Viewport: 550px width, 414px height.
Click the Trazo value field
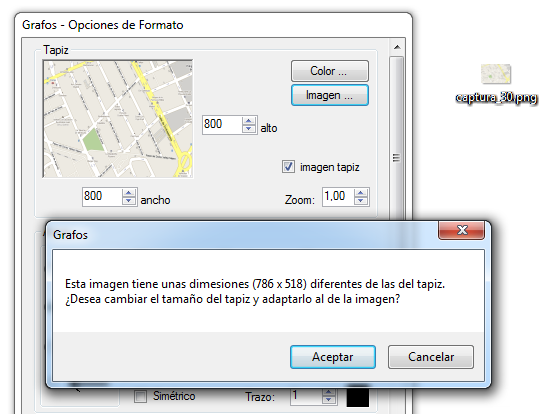point(306,396)
